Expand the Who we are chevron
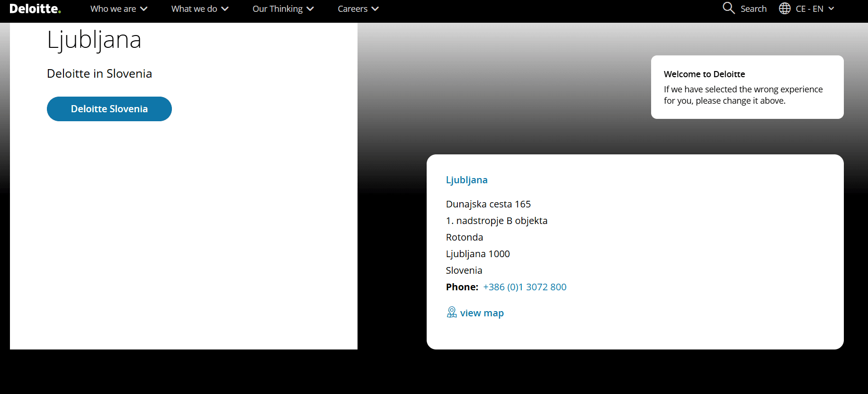Viewport: 868px width, 394px height. [x=144, y=9]
